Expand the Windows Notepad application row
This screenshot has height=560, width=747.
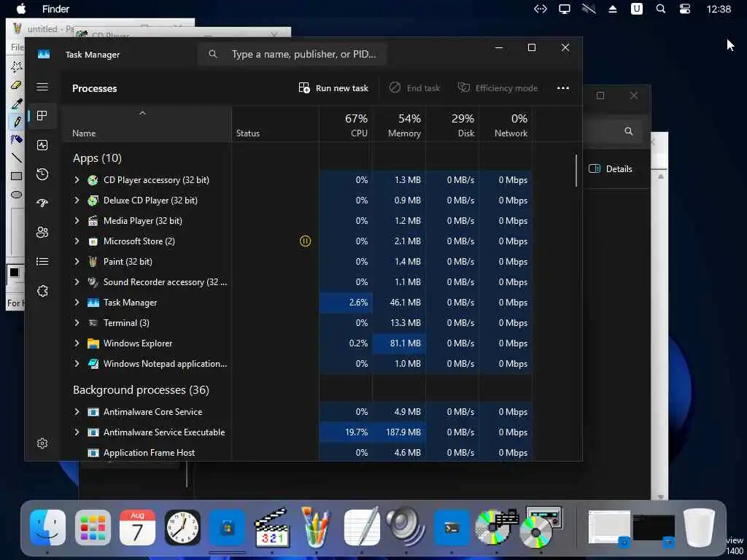coord(77,364)
